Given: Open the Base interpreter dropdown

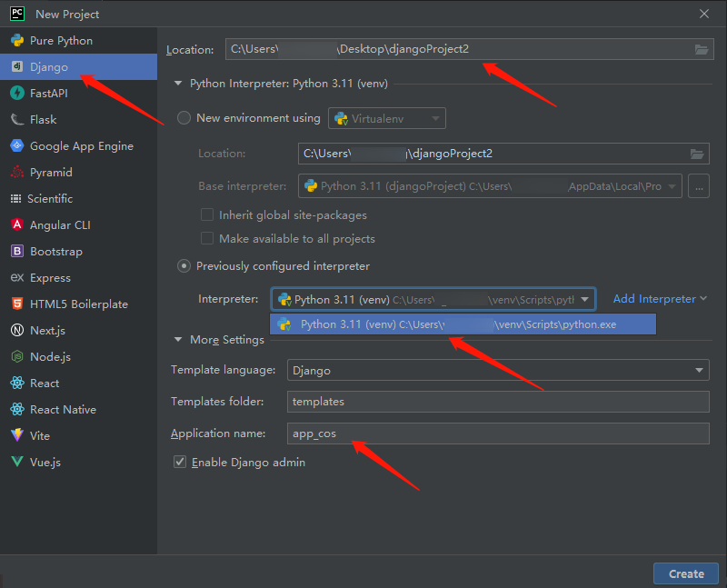Looking at the screenshot, I should (672, 186).
